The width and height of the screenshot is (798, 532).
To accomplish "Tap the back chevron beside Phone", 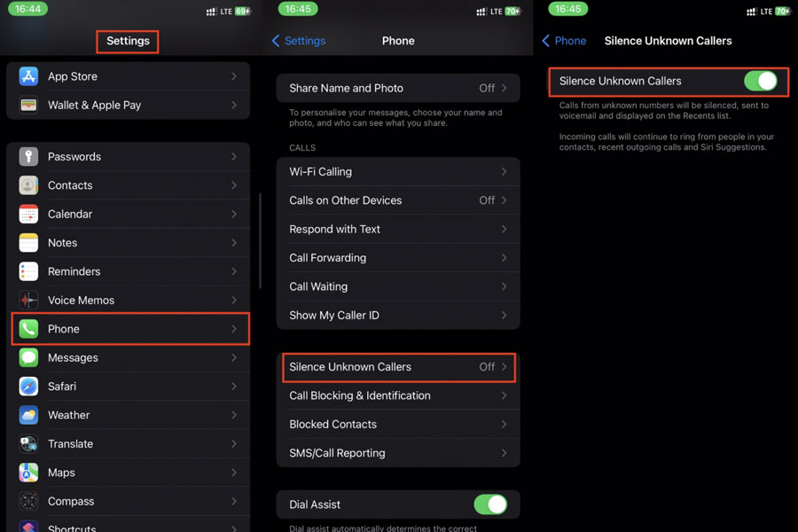I will (545, 41).
